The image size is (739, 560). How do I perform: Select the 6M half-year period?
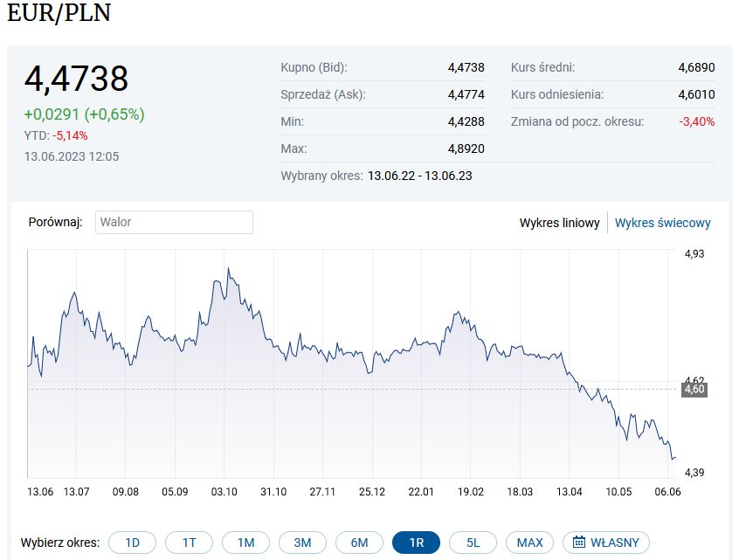click(359, 542)
